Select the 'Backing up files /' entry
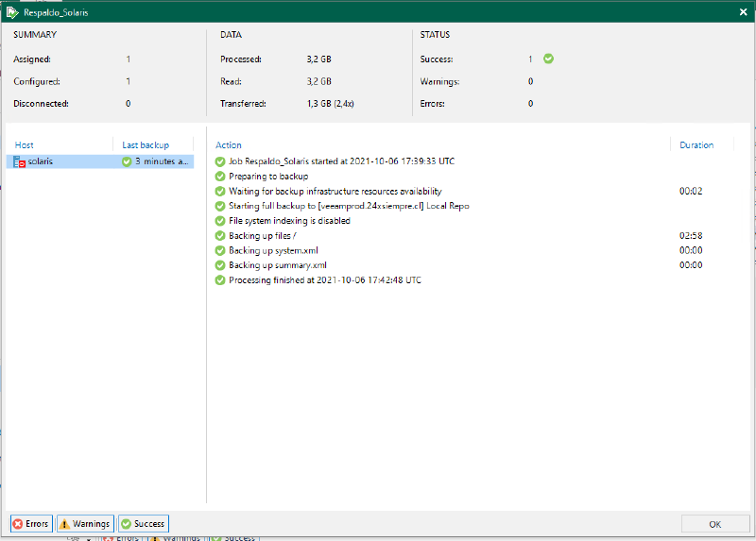 [263, 236]
